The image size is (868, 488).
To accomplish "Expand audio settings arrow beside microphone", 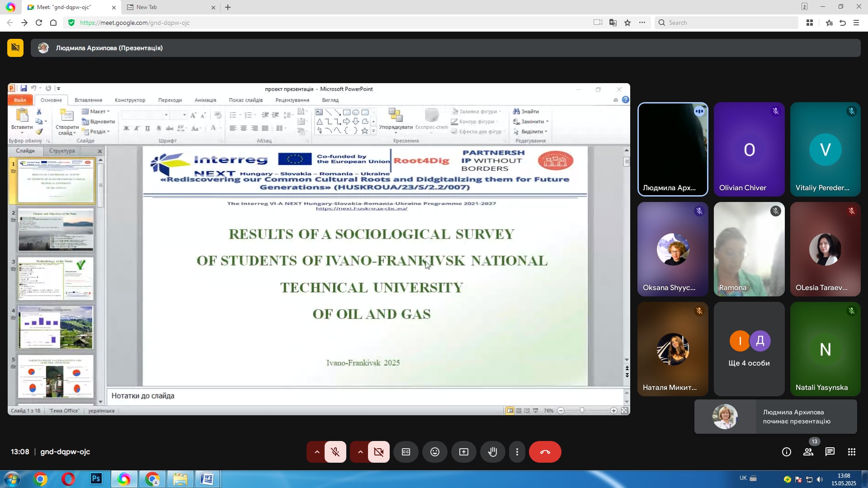I will click(316, 452).
